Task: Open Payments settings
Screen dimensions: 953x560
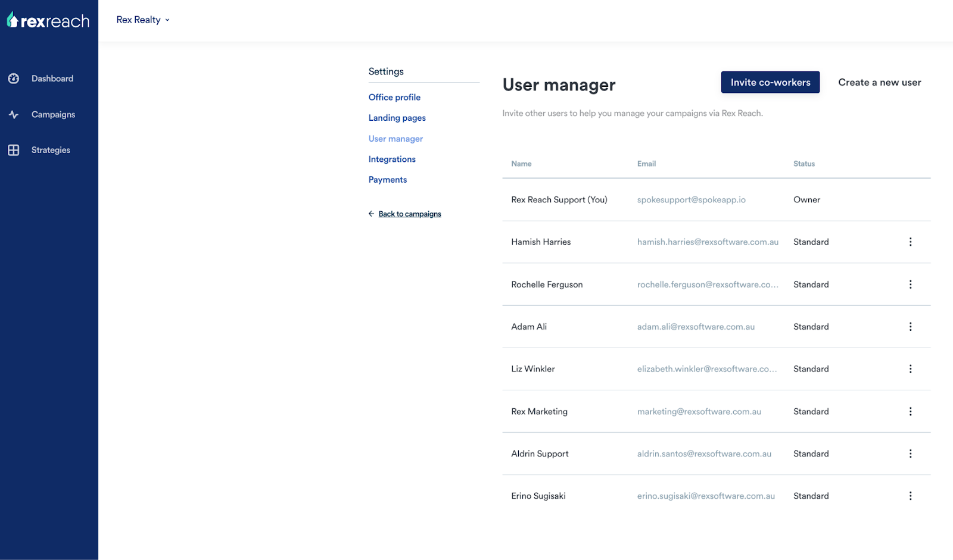Action: pyautogui.click(x=387, y=180)
